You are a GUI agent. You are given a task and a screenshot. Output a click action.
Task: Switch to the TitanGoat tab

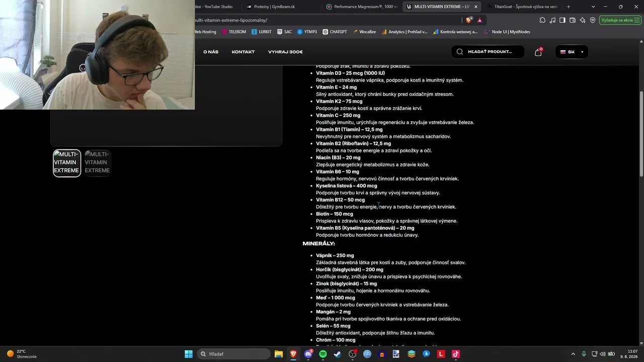522,7
